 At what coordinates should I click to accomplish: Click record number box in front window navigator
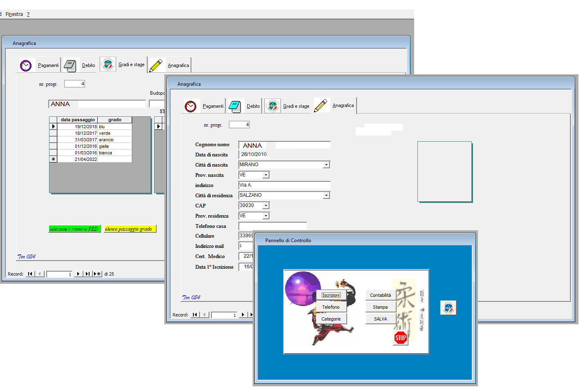tap(224, 315)
